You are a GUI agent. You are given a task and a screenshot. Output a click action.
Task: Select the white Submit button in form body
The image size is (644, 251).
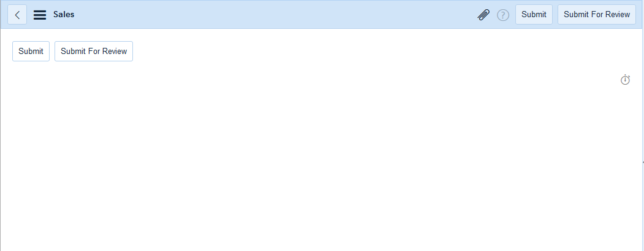[31, 51]
